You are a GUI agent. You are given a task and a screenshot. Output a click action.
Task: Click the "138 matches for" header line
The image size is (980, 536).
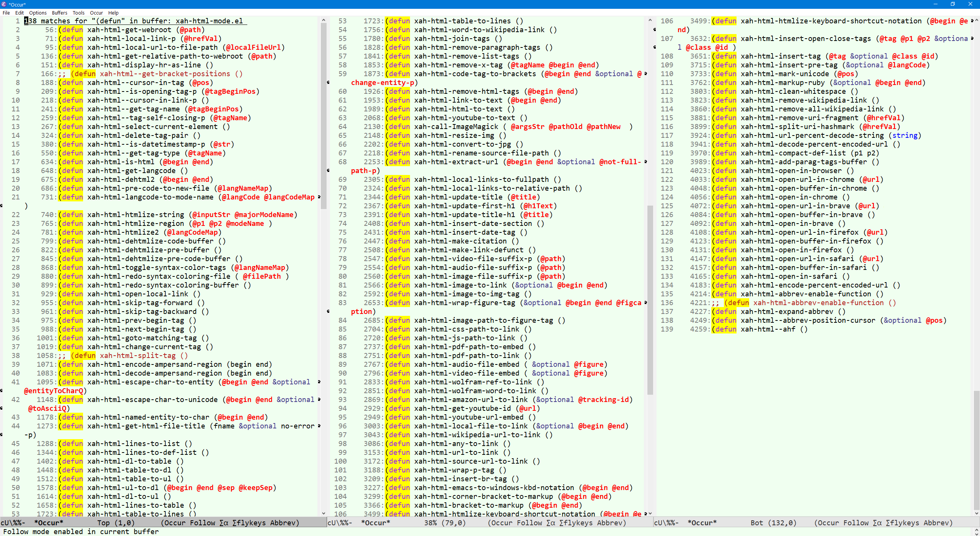(x=136, y=21)
